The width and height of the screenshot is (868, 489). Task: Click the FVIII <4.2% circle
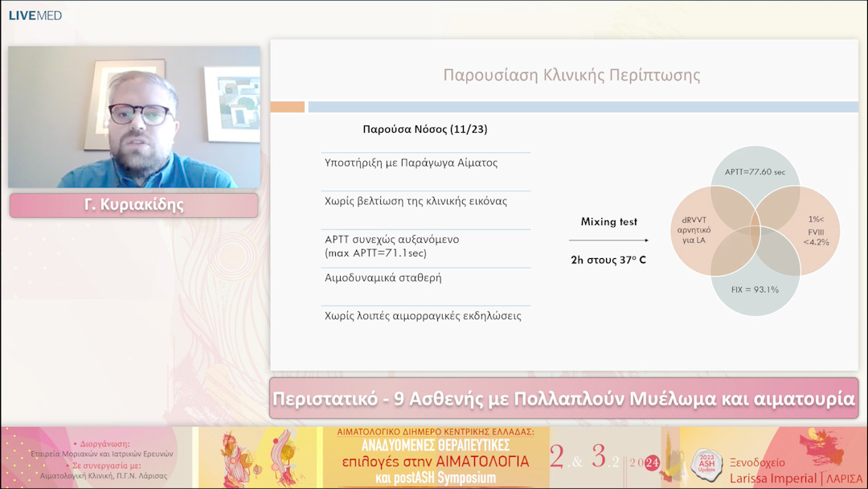tap(816, 228)
